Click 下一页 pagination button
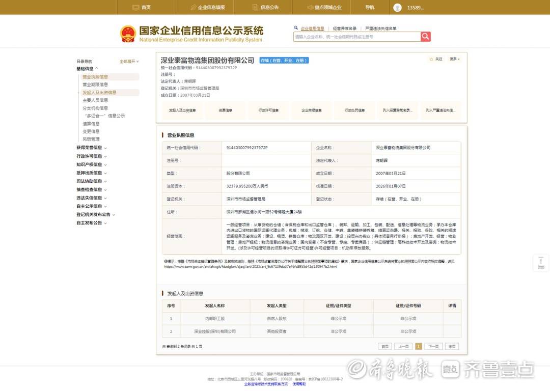 (433, 346)
